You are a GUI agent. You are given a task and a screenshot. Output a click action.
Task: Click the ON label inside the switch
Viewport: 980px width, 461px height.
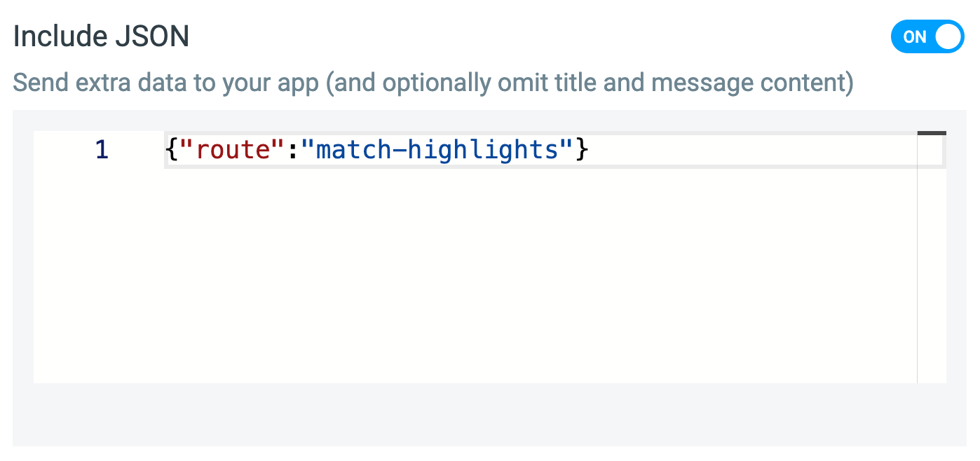(915, 37)
